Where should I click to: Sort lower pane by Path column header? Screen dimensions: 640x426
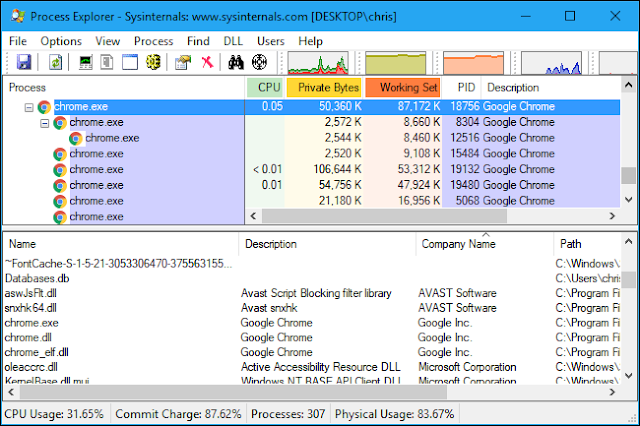[588, 244]
